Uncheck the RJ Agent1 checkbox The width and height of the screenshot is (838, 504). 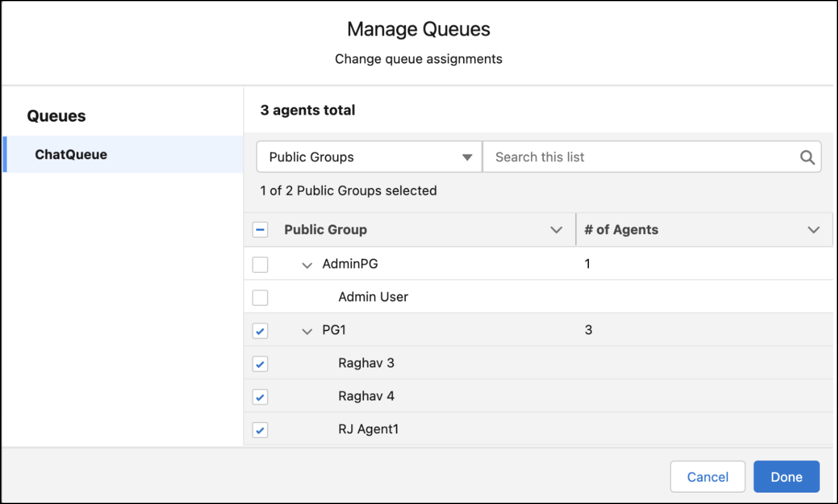tap(260, 430)
